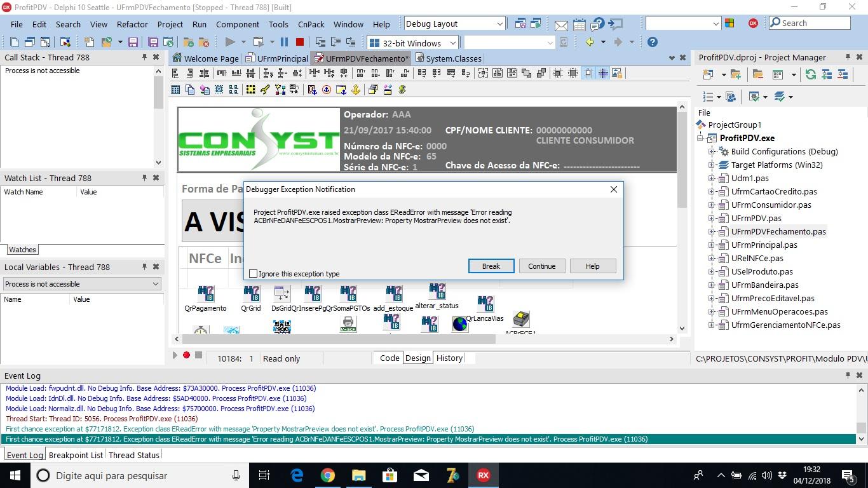This screenshot has width=868, height=488.
Task: Pin the Event Log panel
Action: [847, 376]
